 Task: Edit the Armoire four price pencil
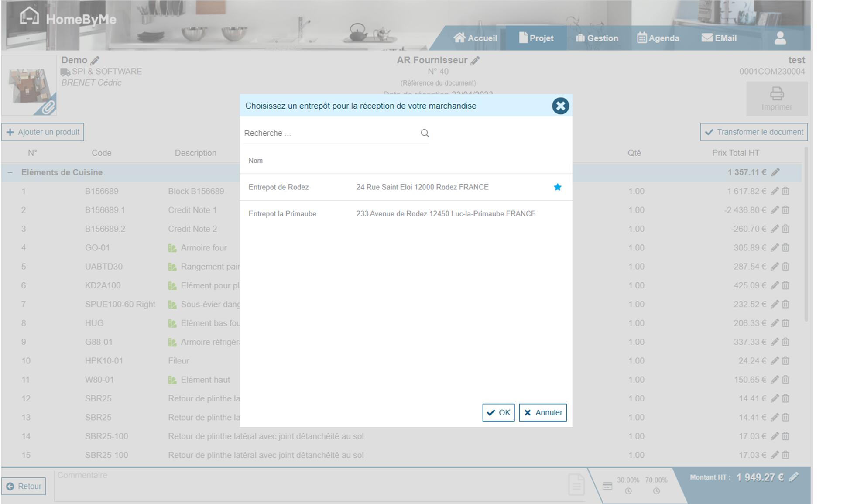[x=775, y=248]
